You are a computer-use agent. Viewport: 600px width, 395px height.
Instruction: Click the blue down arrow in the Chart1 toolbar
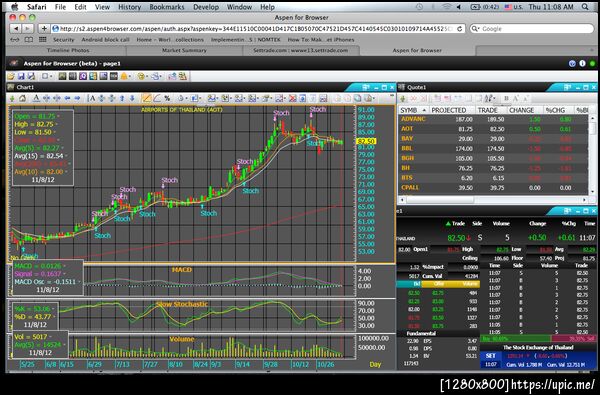pos(132,98)
